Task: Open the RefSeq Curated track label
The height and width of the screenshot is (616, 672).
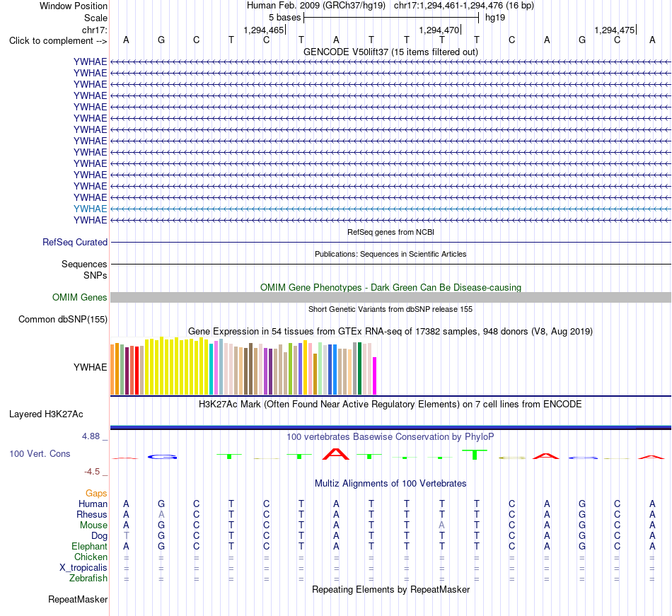Action: pos(75,242)
